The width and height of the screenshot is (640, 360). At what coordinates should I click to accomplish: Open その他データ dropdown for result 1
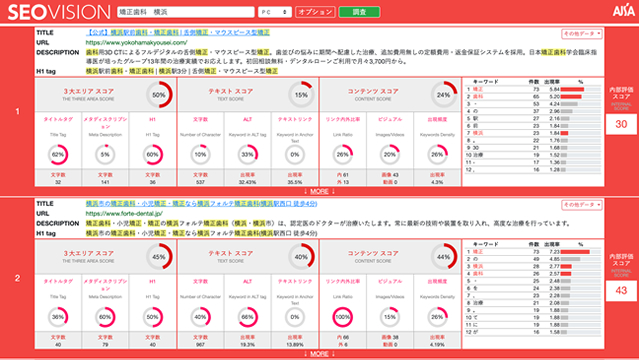(582, 34)
